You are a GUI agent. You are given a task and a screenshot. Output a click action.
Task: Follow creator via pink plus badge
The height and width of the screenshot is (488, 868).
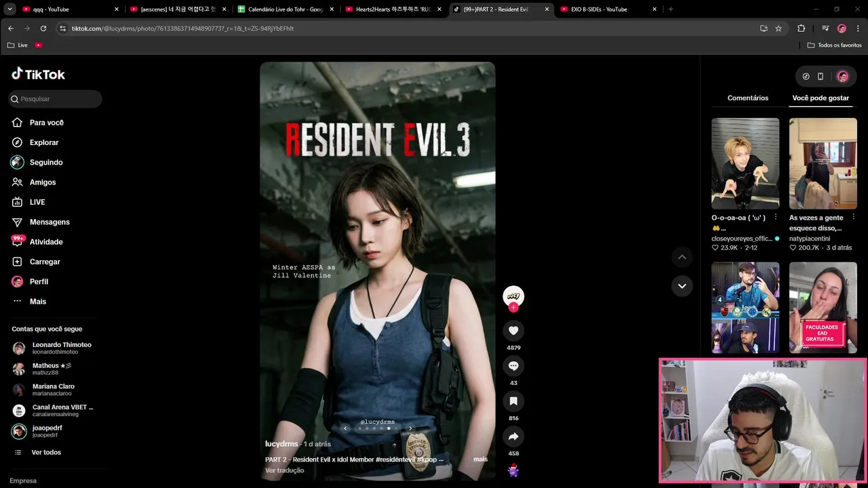click(x=513, y=308)
